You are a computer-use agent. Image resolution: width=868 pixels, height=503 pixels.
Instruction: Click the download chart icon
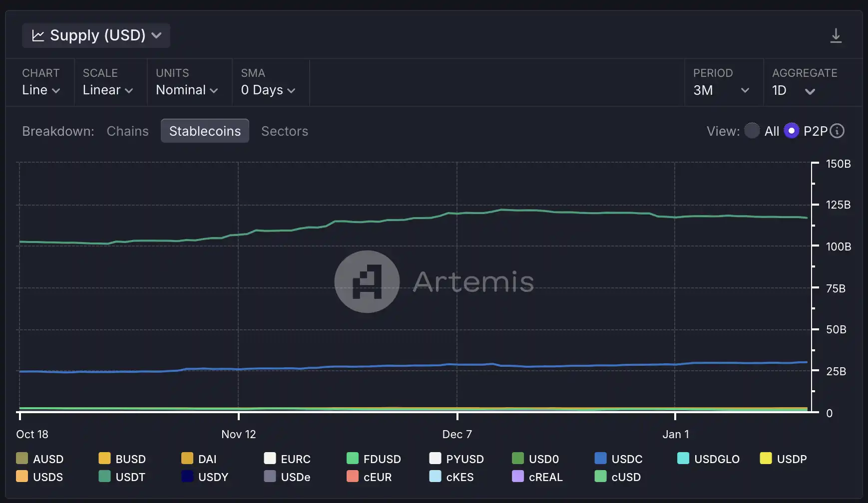click(x=836, y=36)
